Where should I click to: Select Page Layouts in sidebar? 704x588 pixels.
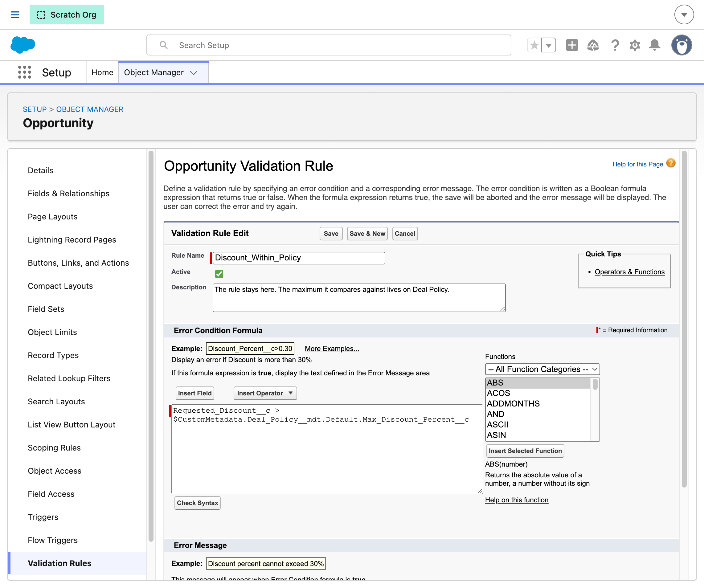click(x=53, y=217)
